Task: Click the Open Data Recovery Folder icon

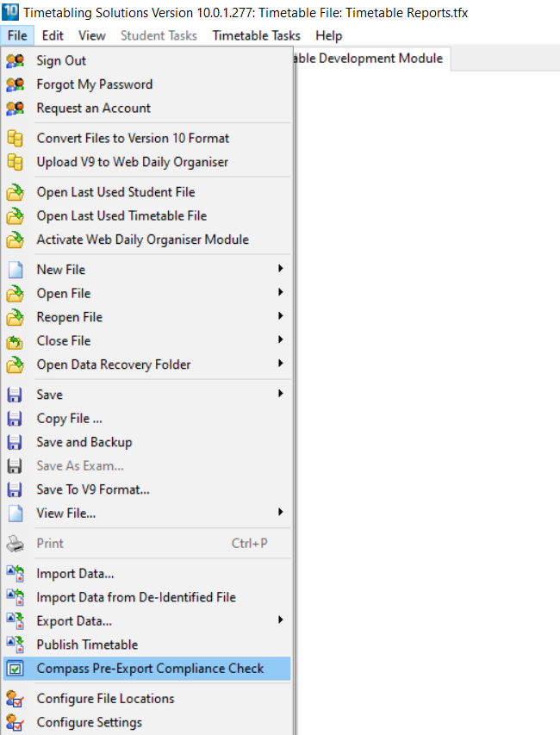Action: (15, 364)
